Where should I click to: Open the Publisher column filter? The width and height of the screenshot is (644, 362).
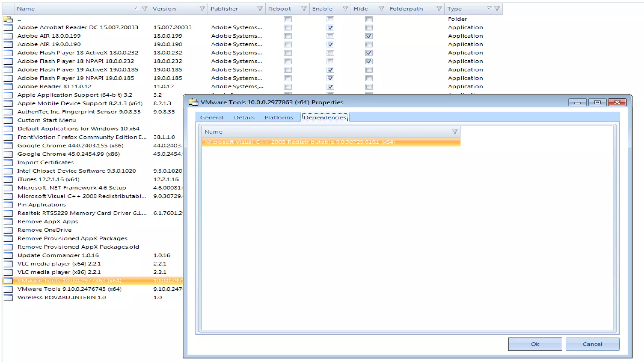click(x=260, y=9)
